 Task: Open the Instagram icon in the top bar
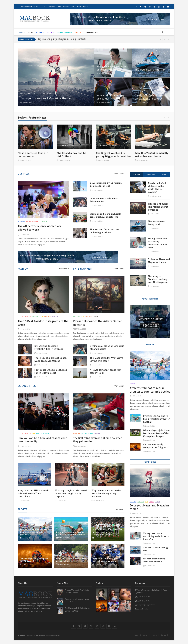159,7
